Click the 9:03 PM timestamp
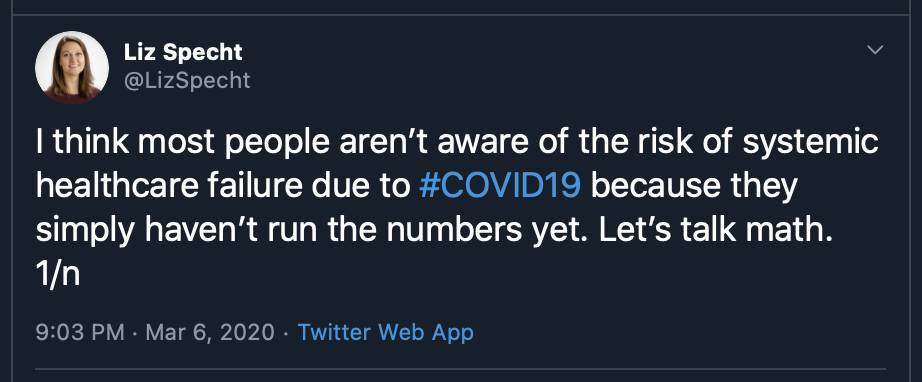Image resolution: width=922 pixels, height=382 pixels. (x=80, y=333)
